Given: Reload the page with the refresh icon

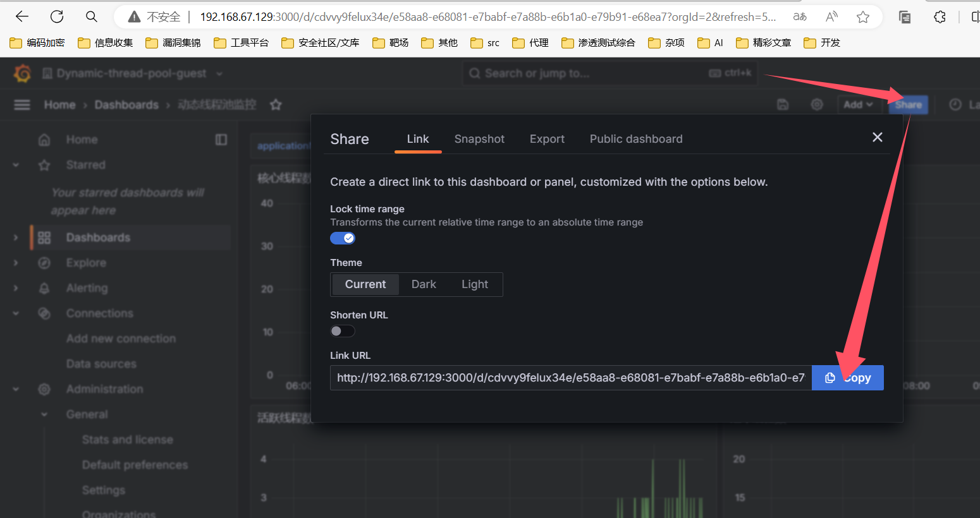Looking at the screenshot, I should 57,16.
